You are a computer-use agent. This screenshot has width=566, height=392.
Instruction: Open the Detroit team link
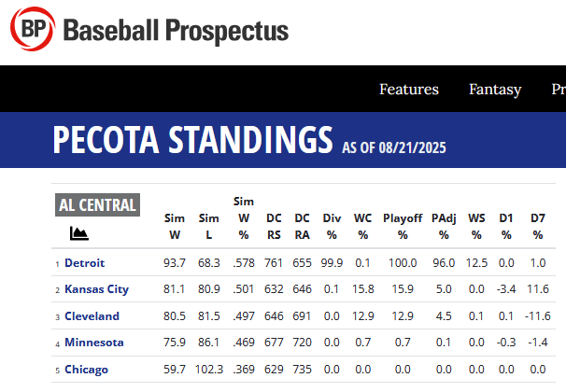pyautogui.click(x=84, y=263)
